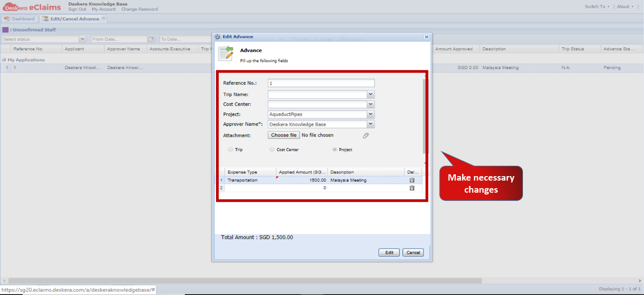Click the Approver Name column header in the grid
This screenshot has width=644, height=295.
tap(126, 49)
